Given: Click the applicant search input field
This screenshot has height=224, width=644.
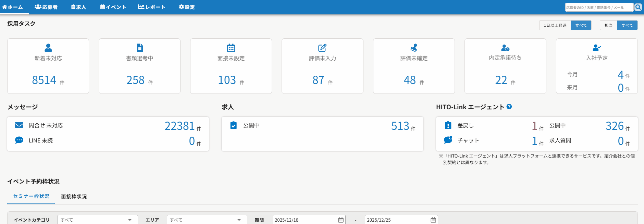Looking at the screenshot, I should [599, 8].
